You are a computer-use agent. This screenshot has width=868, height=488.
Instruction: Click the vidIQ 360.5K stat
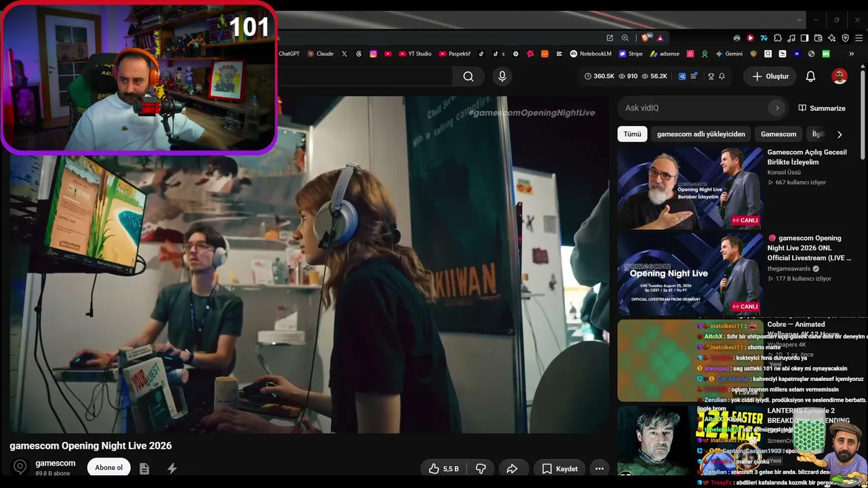point(599,77)
